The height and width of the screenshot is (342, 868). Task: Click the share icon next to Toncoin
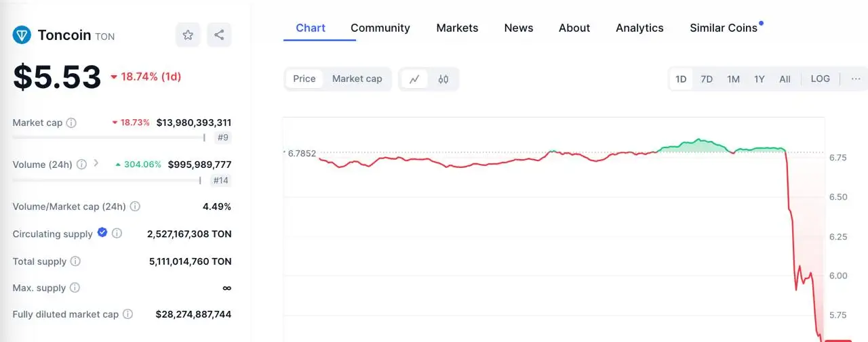pyautogui.click(x=219, y=35)
